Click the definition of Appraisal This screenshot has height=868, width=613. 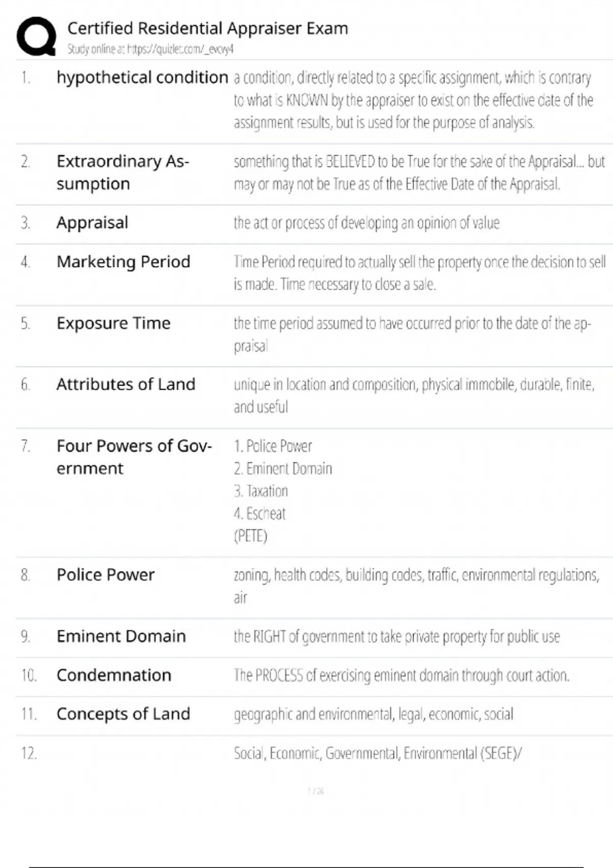coord(366,223)
